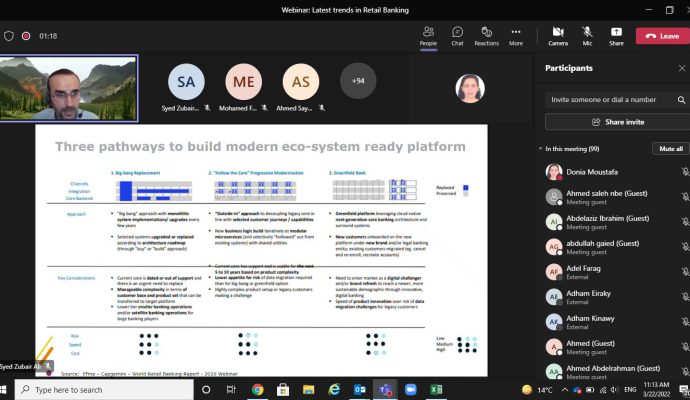Open the Reactions menu
This screenshot has height=400, width=690.
(486, 36)
